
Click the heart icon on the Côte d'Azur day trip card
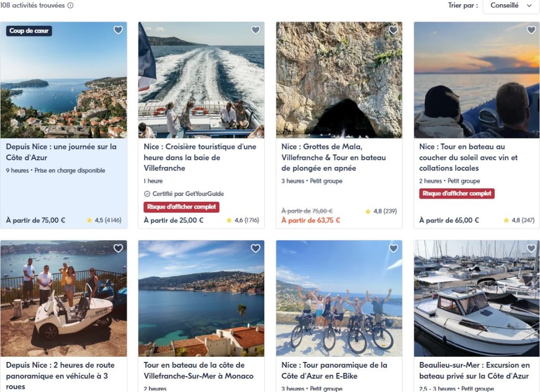pos(118,30)
